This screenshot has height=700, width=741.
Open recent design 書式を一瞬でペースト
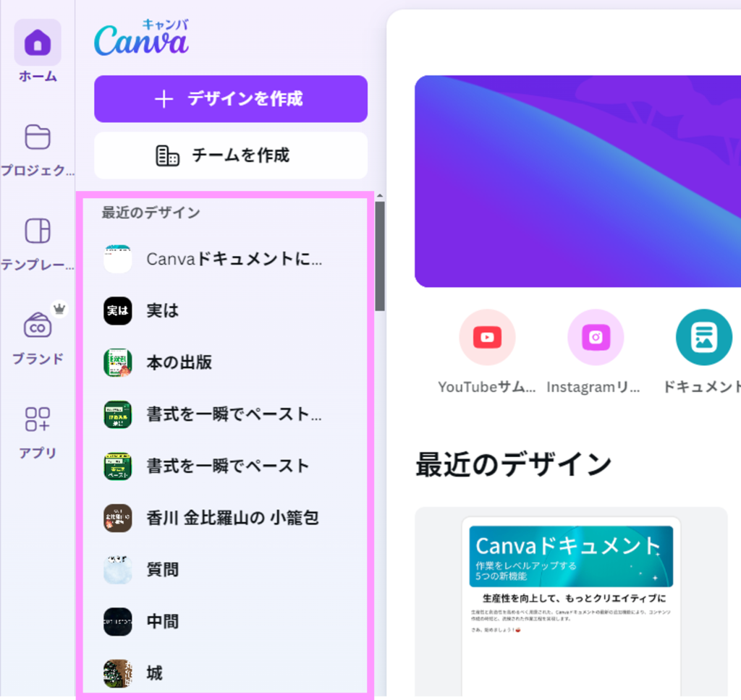(x=227, y=466)
